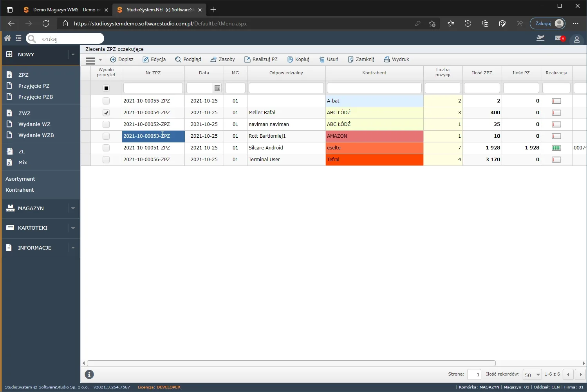587x392 pixels.
Task: Expand the MAGAZYN sidebar section
Action: point(73,208)
